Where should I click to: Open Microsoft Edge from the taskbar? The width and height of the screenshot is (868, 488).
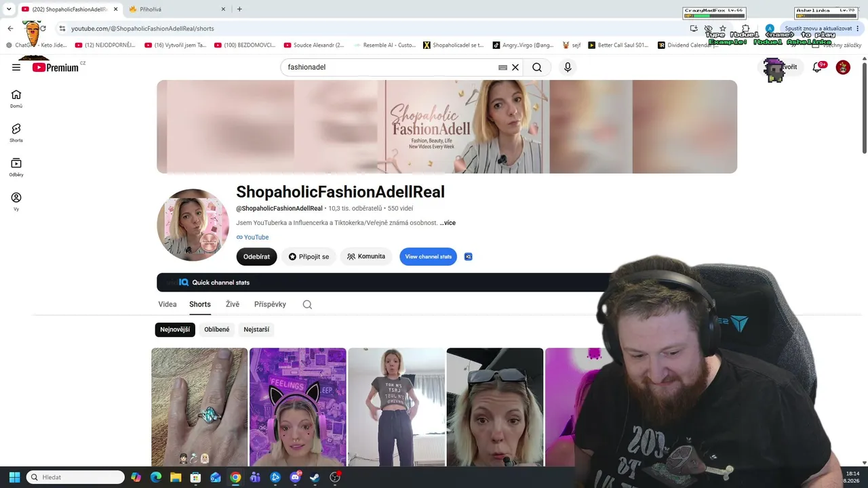(x=156, y=477)
